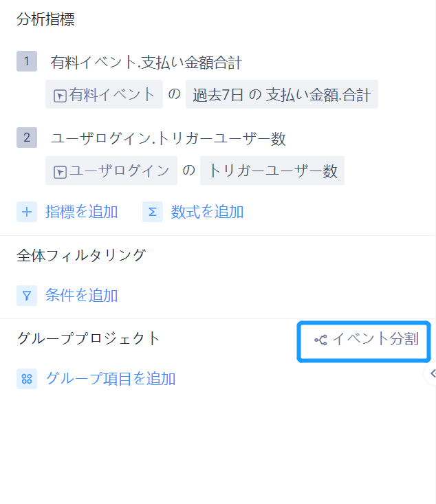
Task: Click the plus icon for 指標を追加
Action: [x=27, y=212]
